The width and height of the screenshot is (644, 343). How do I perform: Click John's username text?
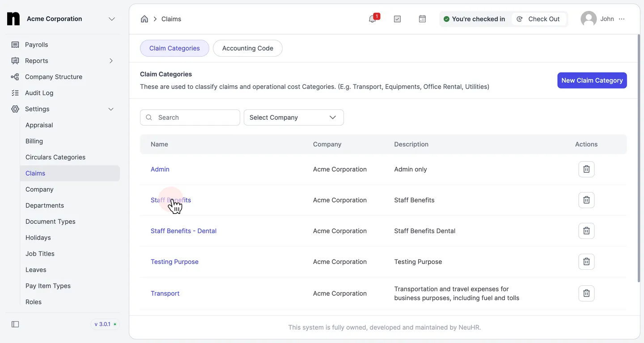(x=607, y=19)
